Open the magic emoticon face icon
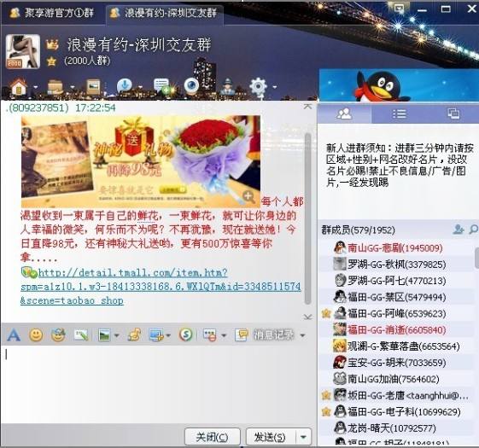Screen dimensions: 479x448 [x=58, y=335]
